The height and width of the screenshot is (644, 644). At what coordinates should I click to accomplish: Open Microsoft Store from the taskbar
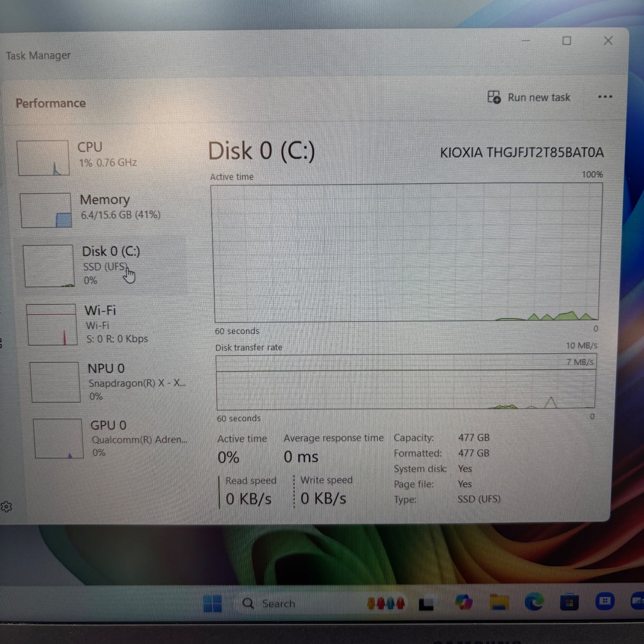569,603
